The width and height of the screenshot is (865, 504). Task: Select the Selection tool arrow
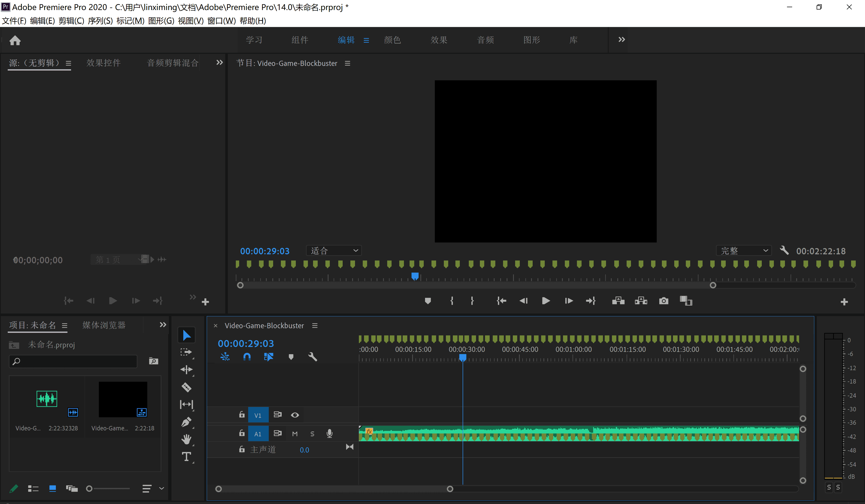tap(186, 335)
